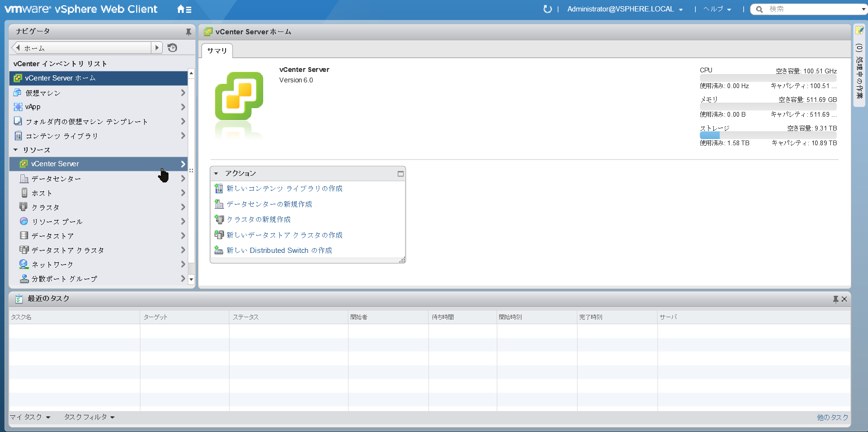Click the cluster (クラスタ) icon
This screenshot has height=432, width=868.
click(23, 207)
